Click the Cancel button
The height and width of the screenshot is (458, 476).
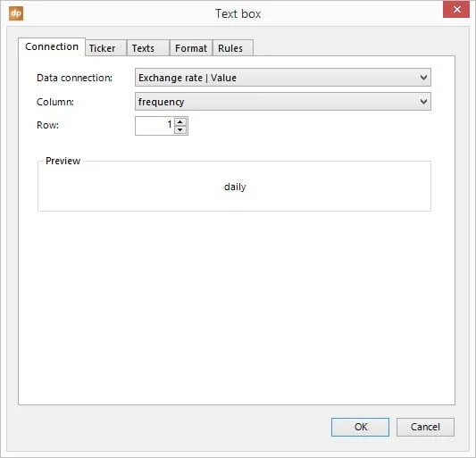[x=425, y=427]
